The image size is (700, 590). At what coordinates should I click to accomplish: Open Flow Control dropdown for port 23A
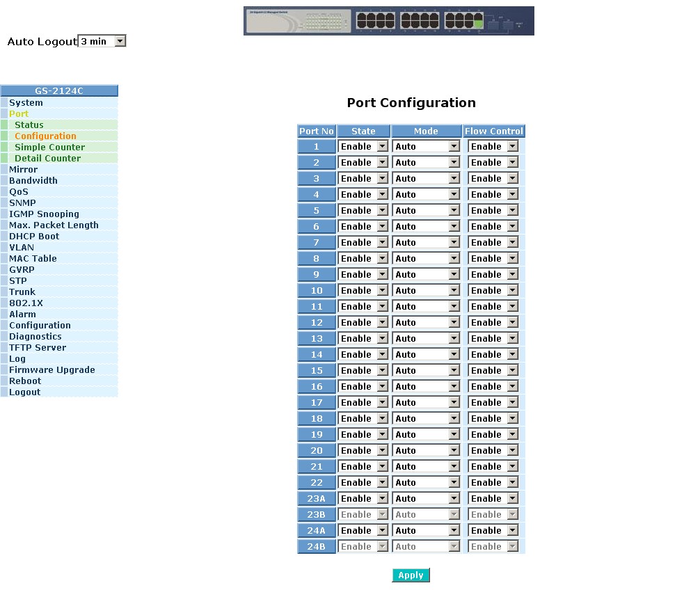coord(493,499)
